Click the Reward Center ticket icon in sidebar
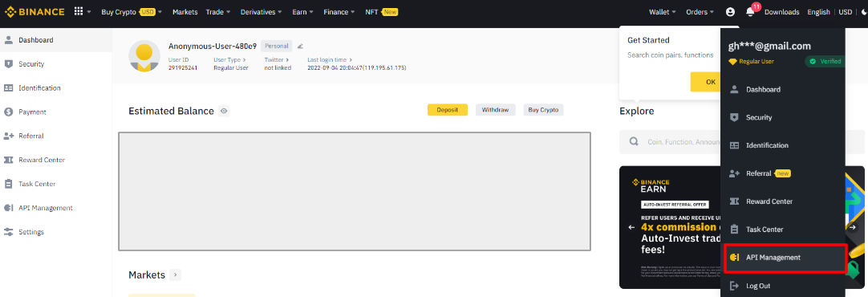Viewport: 868px width, 297px height. pyautogui.click(x=8, y=160)
